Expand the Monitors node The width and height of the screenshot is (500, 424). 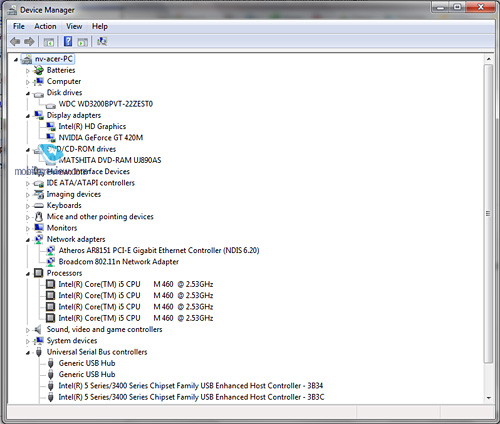pyautogui.click(x=28, y=228)
